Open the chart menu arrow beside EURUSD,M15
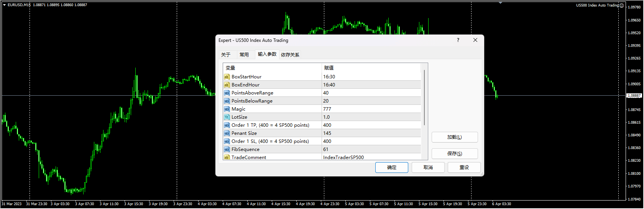The image size is (644, 209). tap(4, 5)
